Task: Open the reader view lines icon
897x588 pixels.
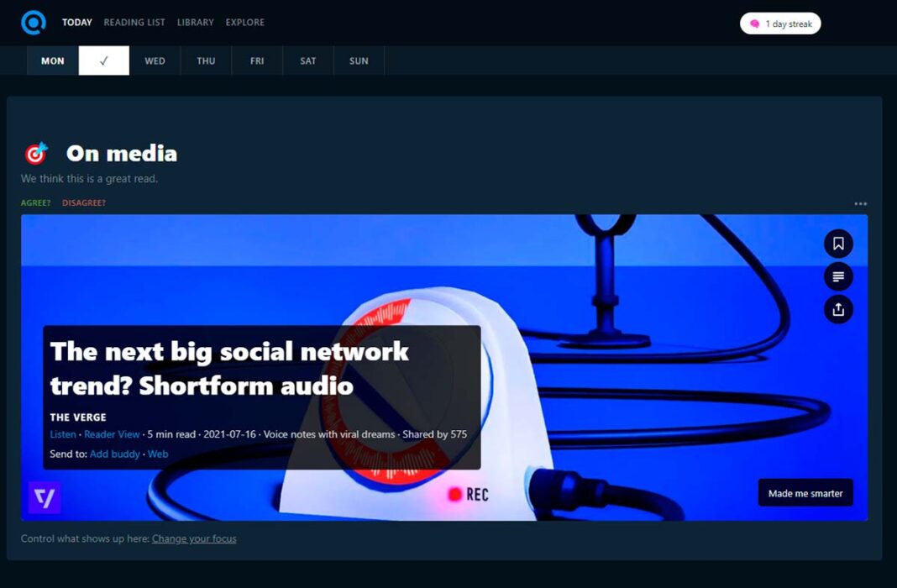Action: 838,277
